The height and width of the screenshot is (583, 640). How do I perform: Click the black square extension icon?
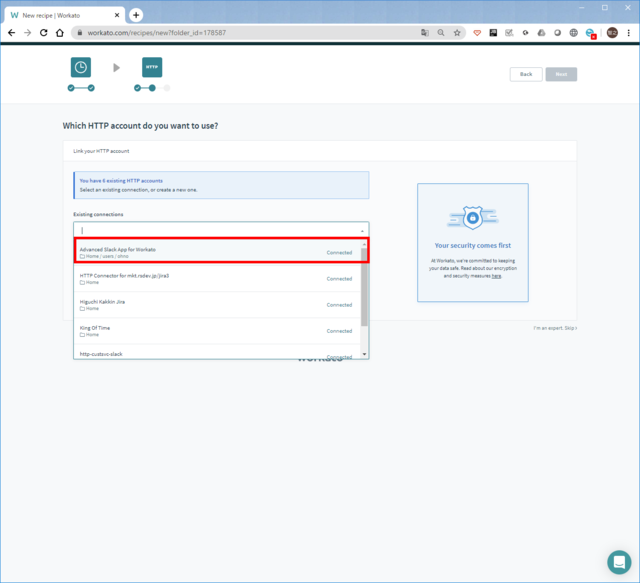tap(493, 33)
